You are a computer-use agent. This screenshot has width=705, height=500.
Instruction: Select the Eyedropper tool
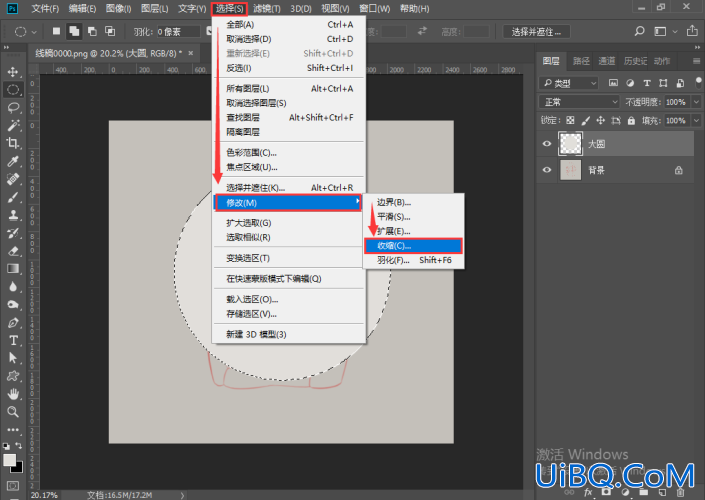(x=13, y=161)
